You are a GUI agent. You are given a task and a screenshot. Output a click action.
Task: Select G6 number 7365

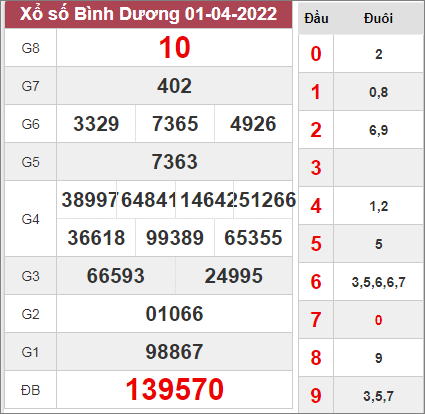[x=175, y=124]
